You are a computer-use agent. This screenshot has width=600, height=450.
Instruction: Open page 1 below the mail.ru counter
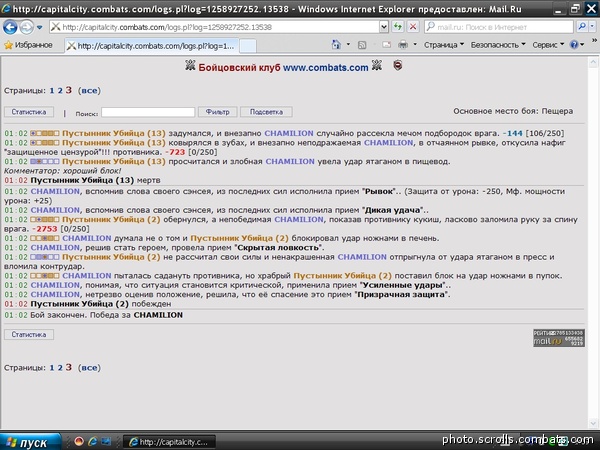coord(52,368)
